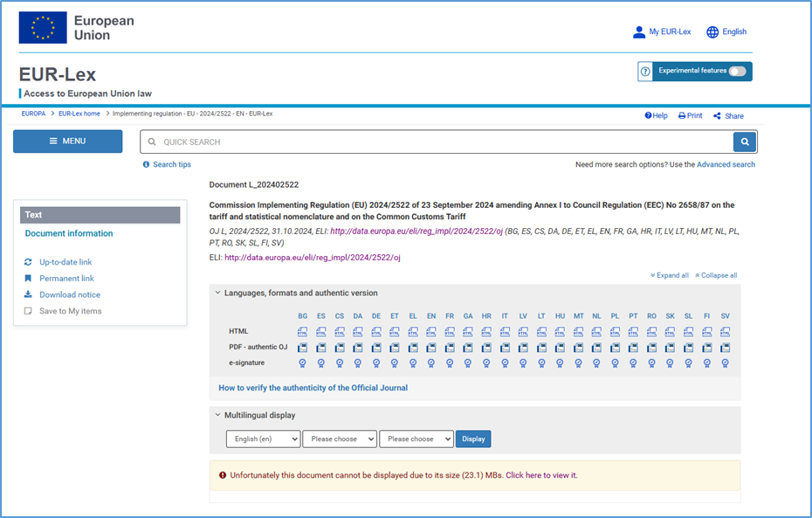Click inside the Quick Search field

pyautogui.click(x=437, y=142)
